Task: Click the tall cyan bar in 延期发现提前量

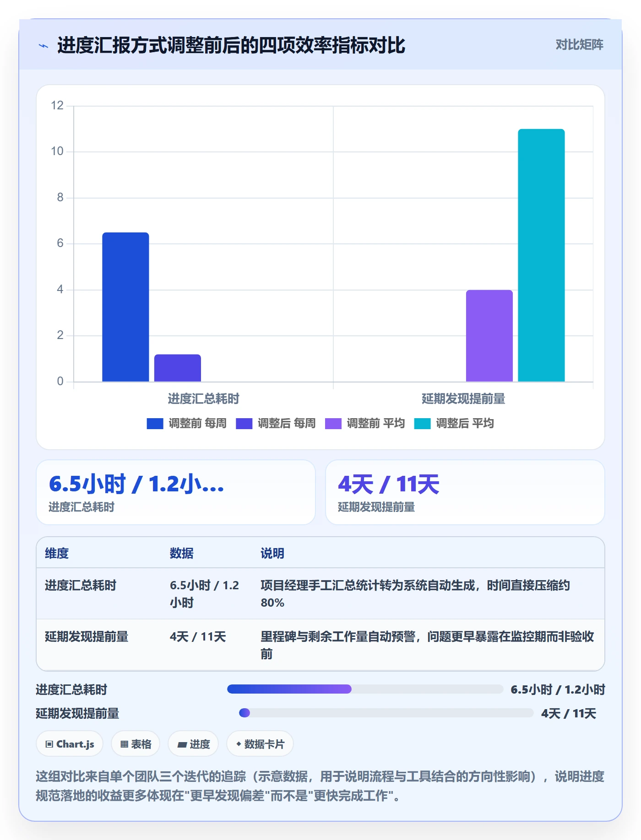Action: [541, 255]
